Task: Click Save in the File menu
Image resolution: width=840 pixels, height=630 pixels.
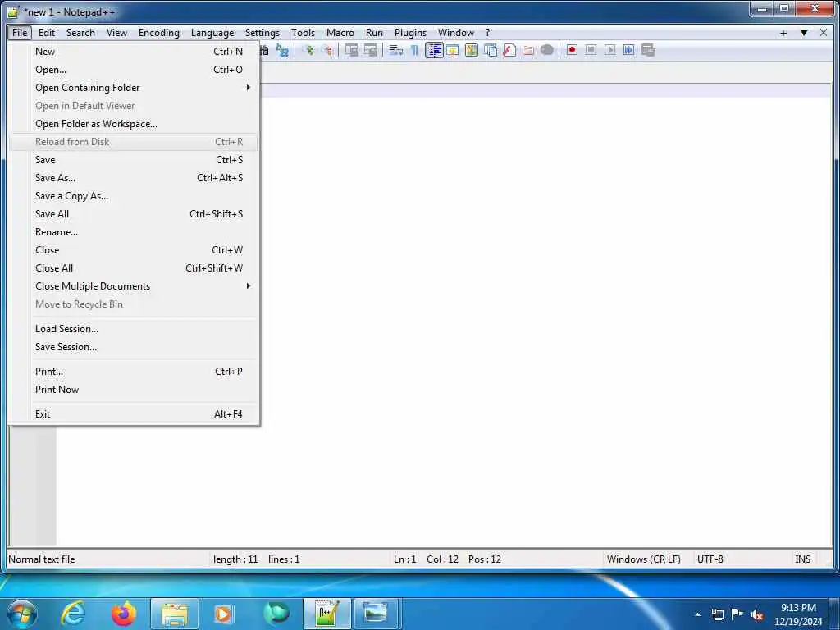Action: click(134, 160)
